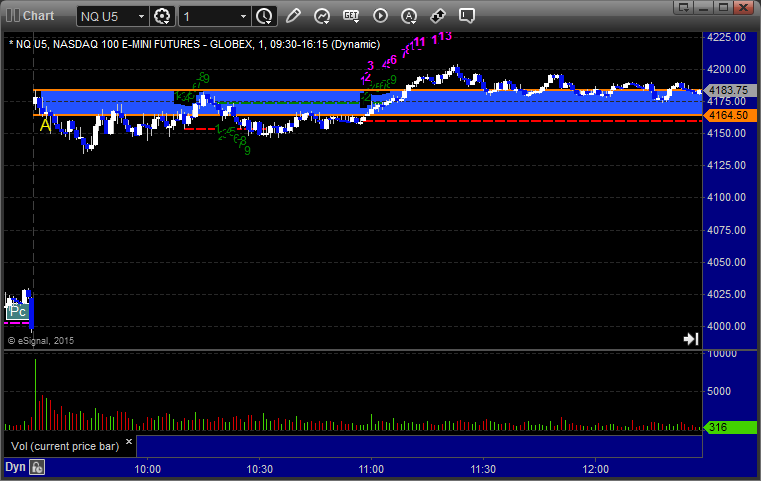Close the Vol (current price bar) tab
Viewport: 761px width, 481px height.
(129, 442)
